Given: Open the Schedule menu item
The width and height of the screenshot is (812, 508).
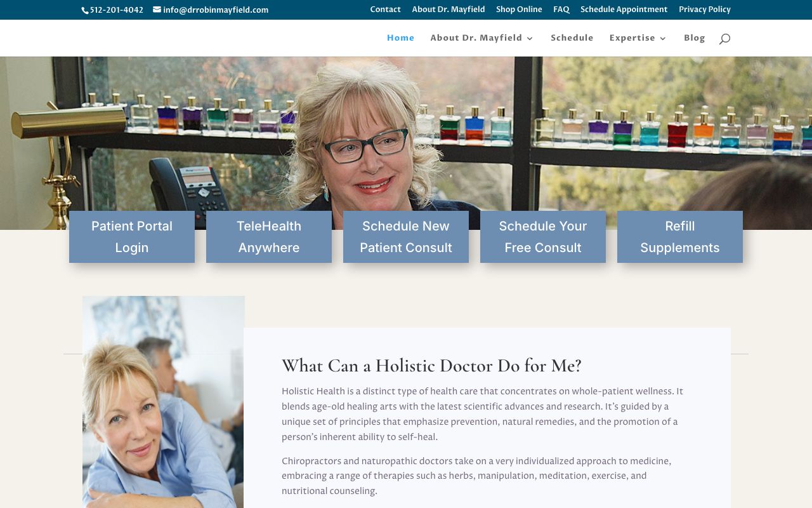Looking at the screenshot, I should [572, 38].
